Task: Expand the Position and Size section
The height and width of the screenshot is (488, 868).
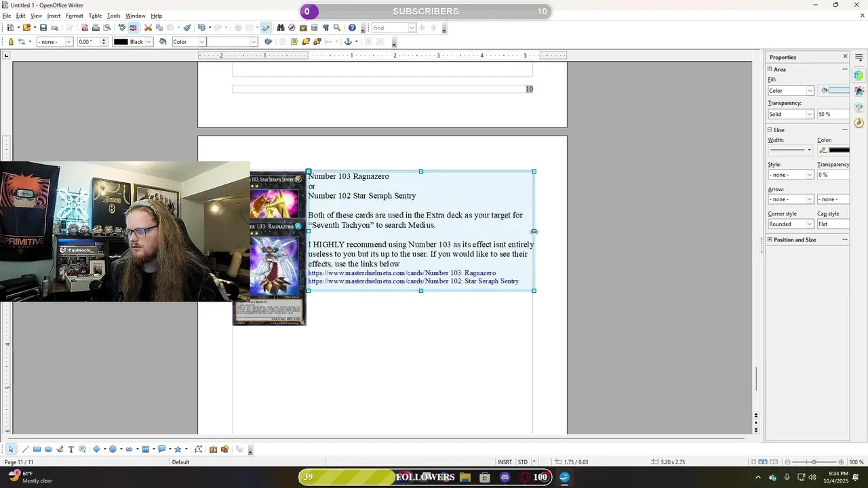Action: [x=770, y=240]
